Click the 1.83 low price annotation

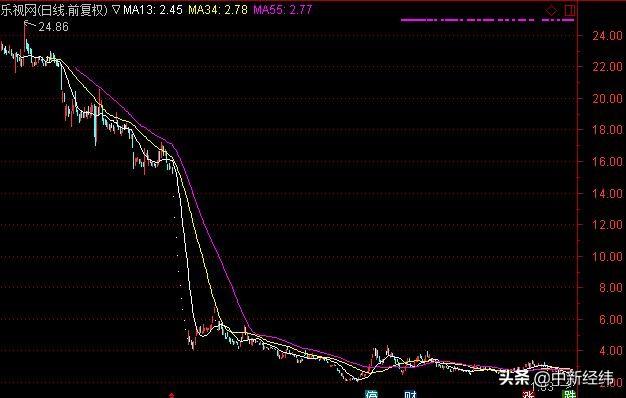point(543,387)
